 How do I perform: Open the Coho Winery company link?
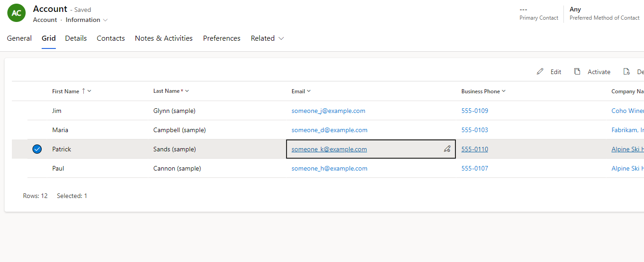[627, 111]
